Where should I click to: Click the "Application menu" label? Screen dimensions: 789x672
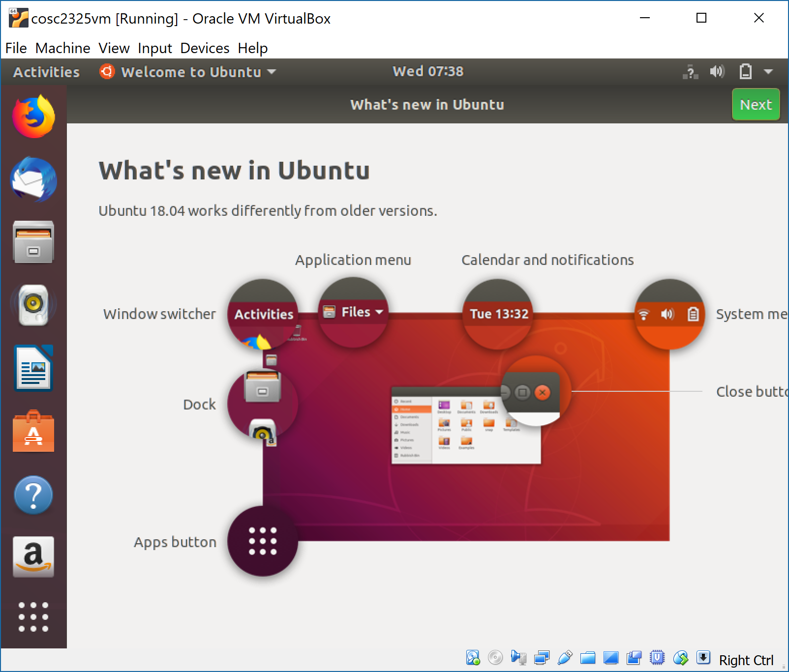[x=353, y=260]
